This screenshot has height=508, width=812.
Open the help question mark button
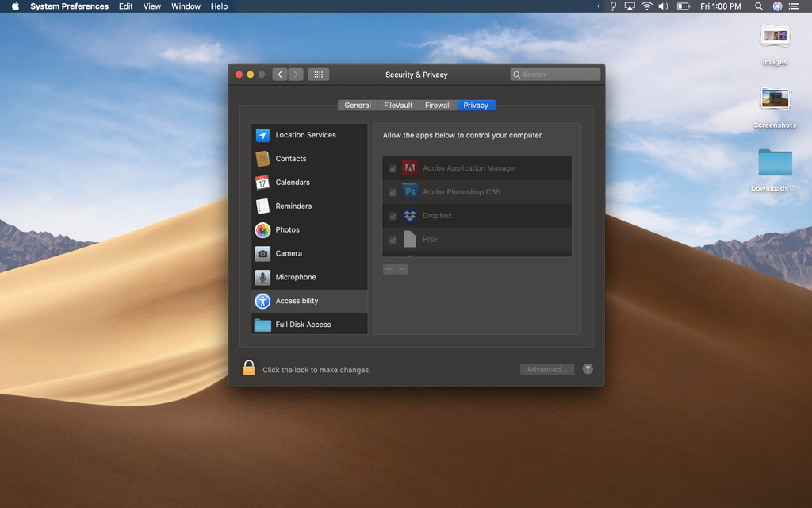588,369
